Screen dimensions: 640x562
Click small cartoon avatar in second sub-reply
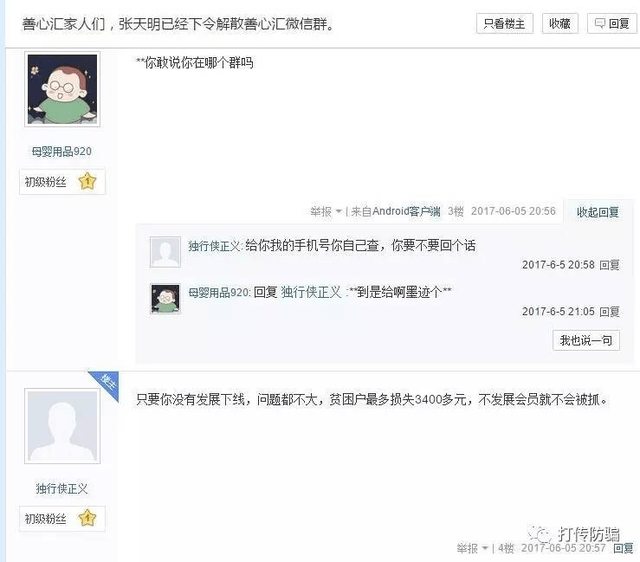(165, 299)
